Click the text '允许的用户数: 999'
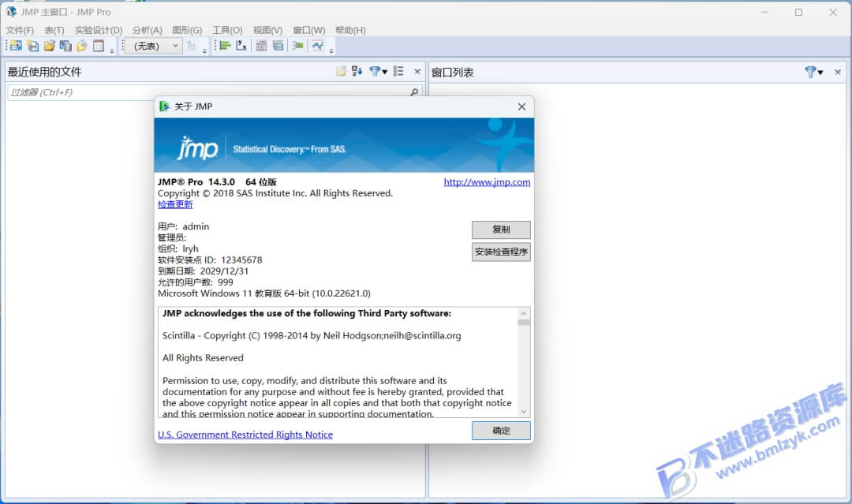Viewport: 852px width, 504px height. click(x=196, y=282)
